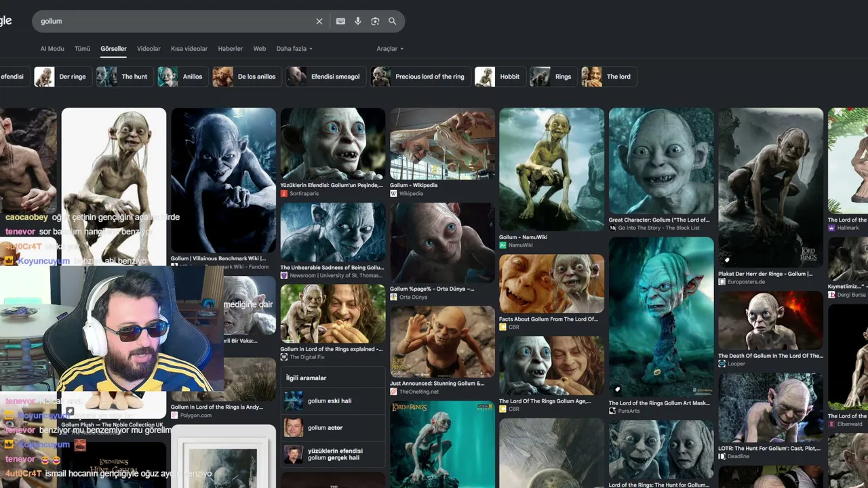The image size is (868, 488).
Task: Click the Europosters.de favicon
Action: tap(722, 282)
